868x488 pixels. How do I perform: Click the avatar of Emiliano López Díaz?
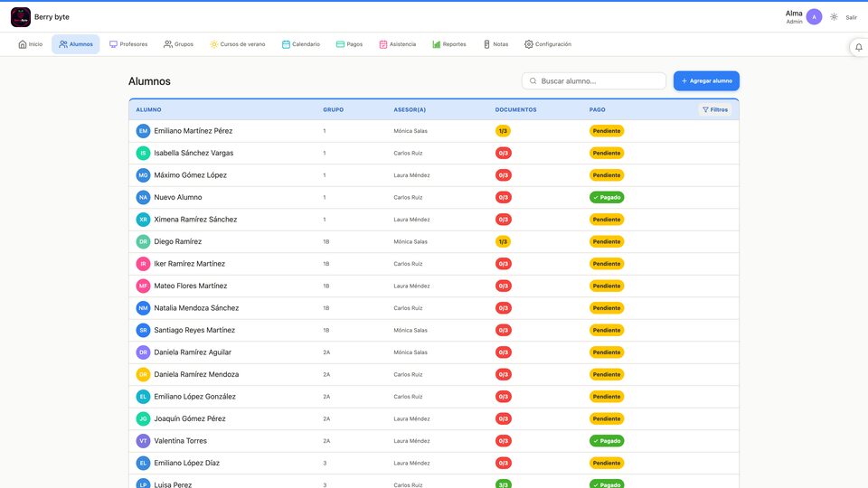coord(144,463)
